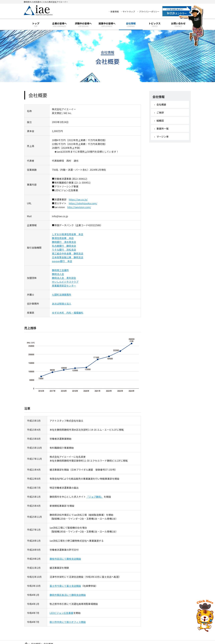Image resolution: width=215 pixels, height=644 pixels.
Task: Open the WEBエントリー banner button
Action: [x=177, y=11]
